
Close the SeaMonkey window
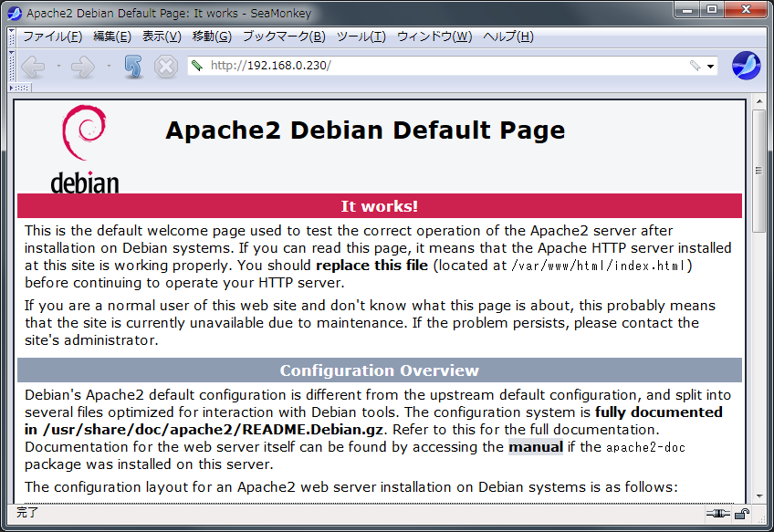click(746, 9)
